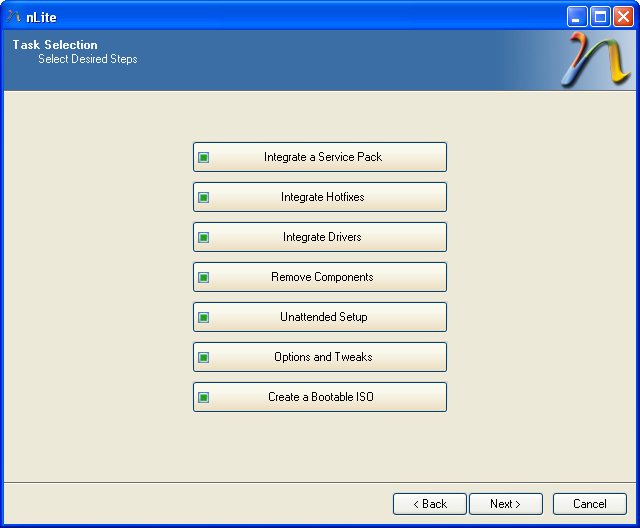Turn off the Options and Tweaks task

(322, 357)
